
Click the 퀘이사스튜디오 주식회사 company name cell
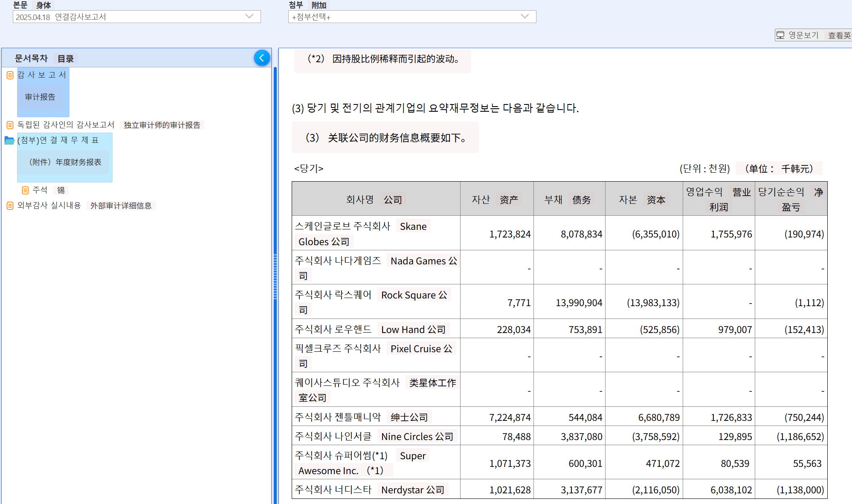(x=376, y=390)
